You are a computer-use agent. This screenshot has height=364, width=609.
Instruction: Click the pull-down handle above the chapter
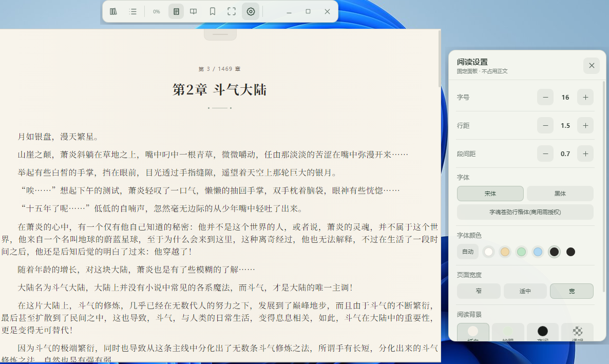(x=220, y=34)
